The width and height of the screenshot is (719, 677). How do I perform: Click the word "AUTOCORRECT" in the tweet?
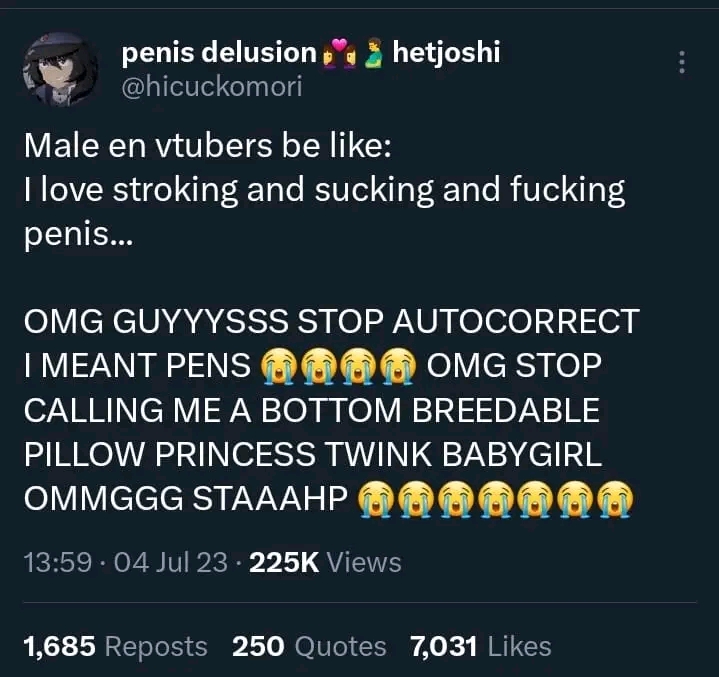(x=515, y=321)
